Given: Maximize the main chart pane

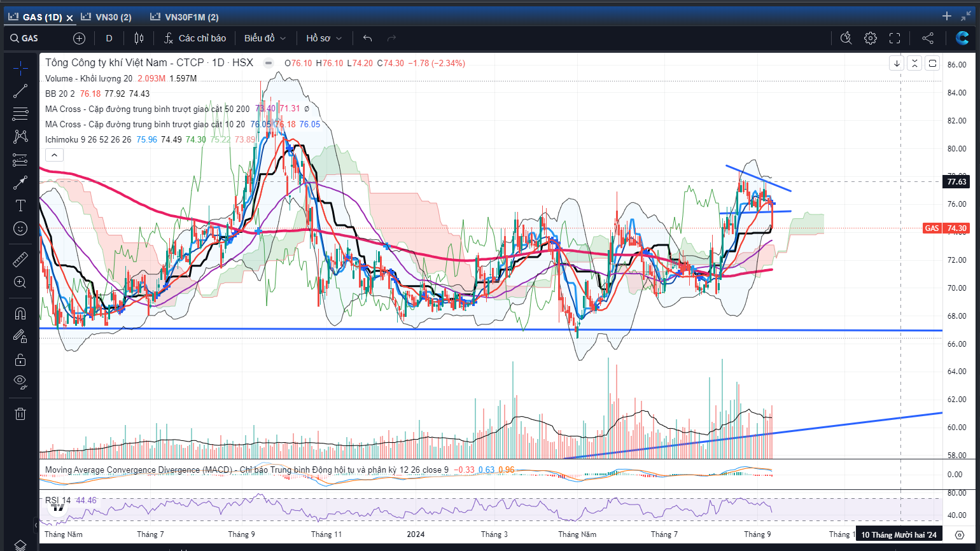Looking at the screenshot, I should click(932, 63).
